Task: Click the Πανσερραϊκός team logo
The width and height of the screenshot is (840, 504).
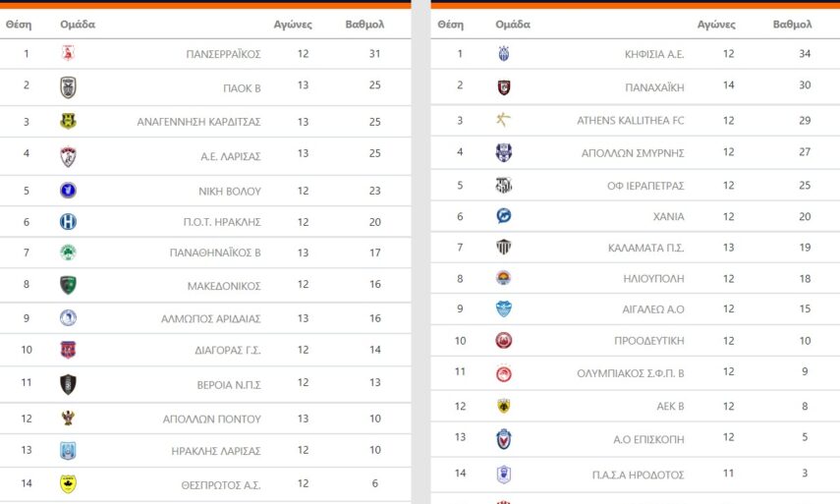Action: click(68, 53)
